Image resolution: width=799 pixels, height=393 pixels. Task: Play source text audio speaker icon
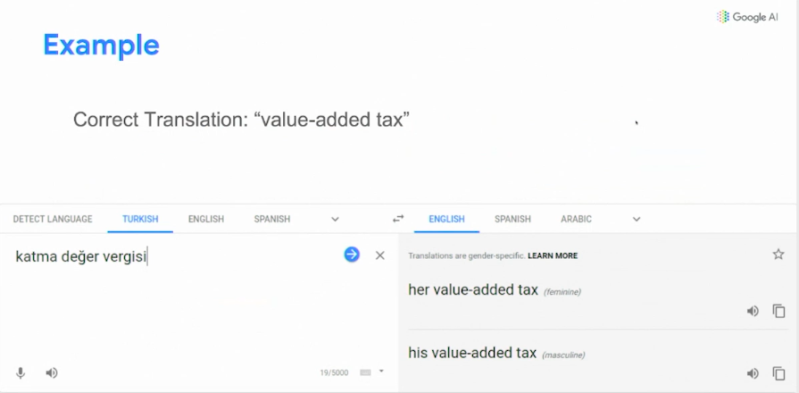(x=51, y=373)
